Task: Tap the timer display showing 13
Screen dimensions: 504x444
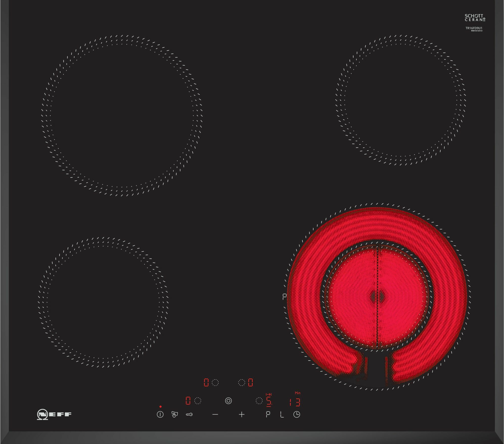Action: pos(295,402)
